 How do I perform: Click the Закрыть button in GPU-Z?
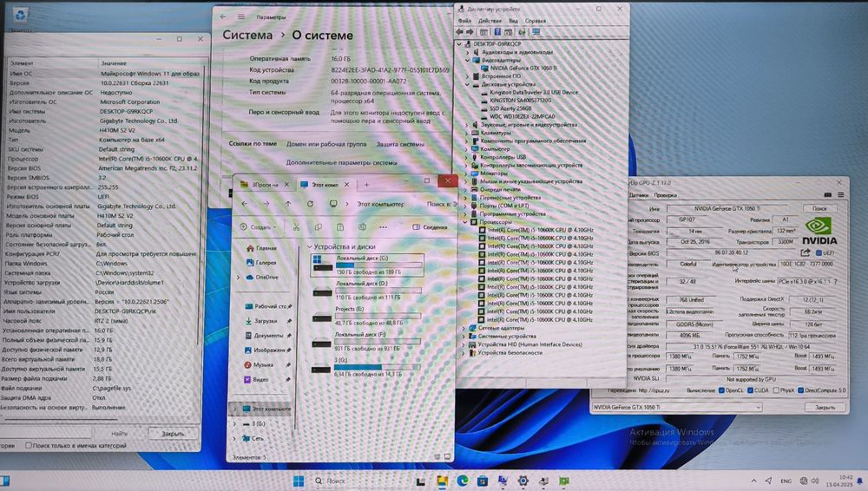[x=825, y=407]
